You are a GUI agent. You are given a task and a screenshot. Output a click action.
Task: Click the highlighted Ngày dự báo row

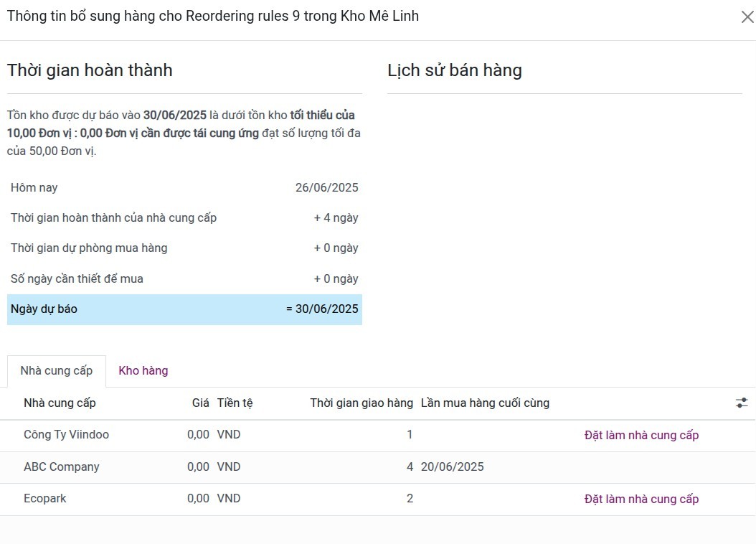184,309
